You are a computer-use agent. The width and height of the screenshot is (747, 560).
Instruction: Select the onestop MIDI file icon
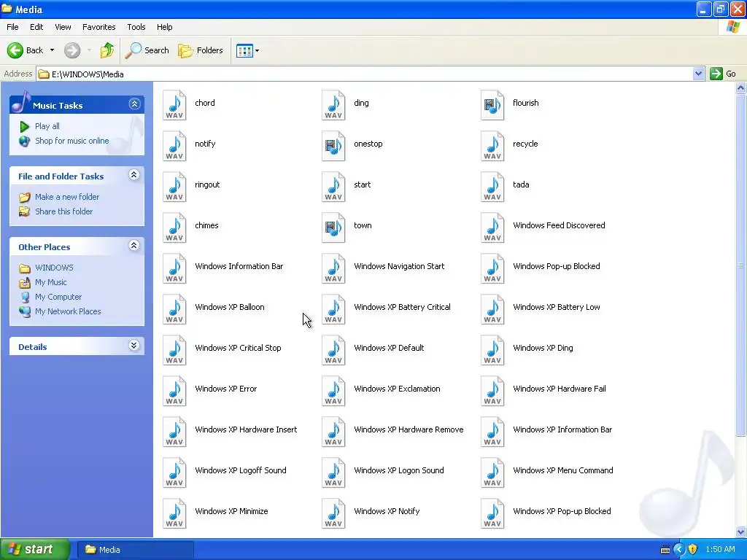(x=333, y=146)
